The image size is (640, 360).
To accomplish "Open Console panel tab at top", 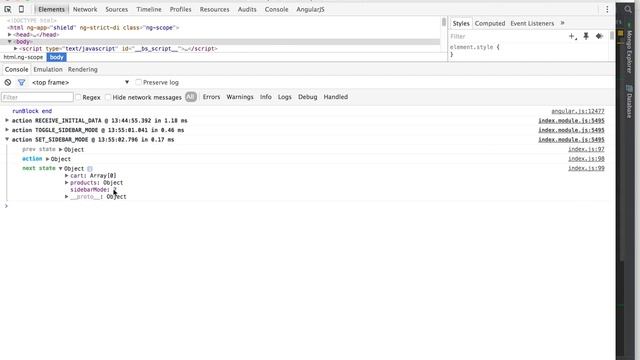I will 276,9.
